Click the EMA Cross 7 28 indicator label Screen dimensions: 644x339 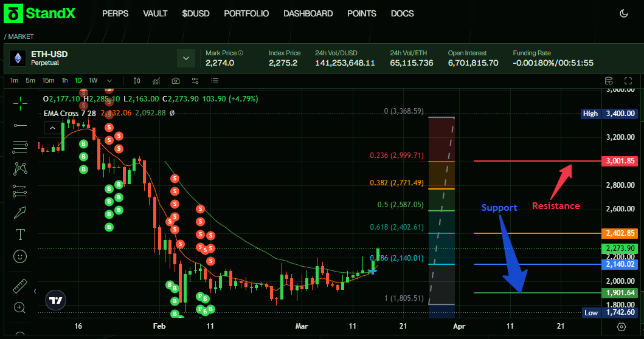[70, 113]
